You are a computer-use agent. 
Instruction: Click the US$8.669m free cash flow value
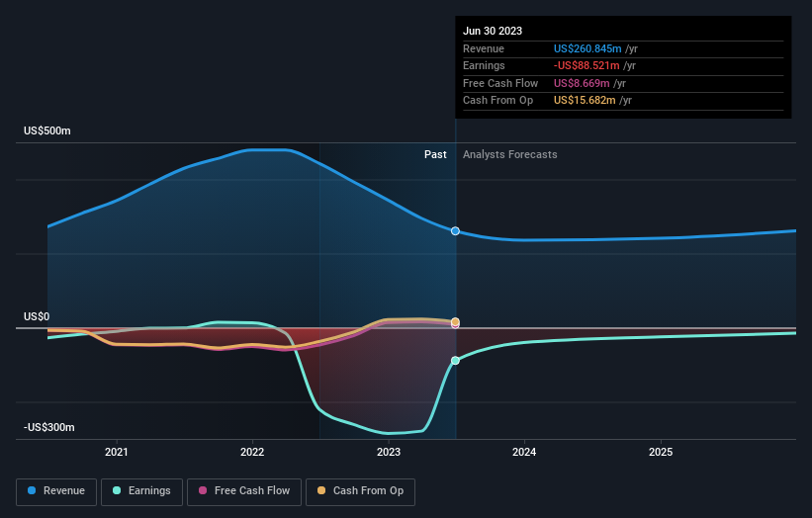[x=582, y=83]
